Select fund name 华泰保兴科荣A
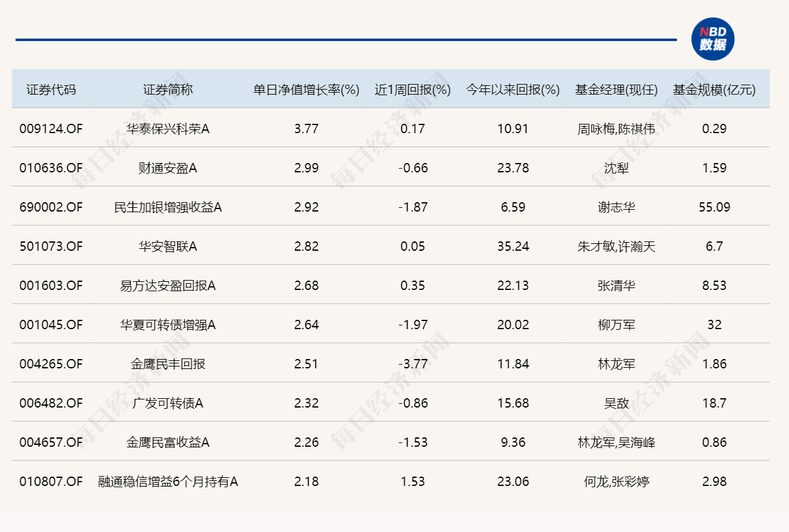 (168, 129)
